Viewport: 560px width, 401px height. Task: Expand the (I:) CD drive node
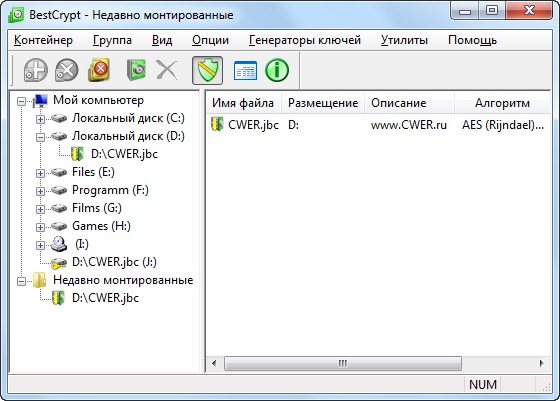click(x=40, y=245)
